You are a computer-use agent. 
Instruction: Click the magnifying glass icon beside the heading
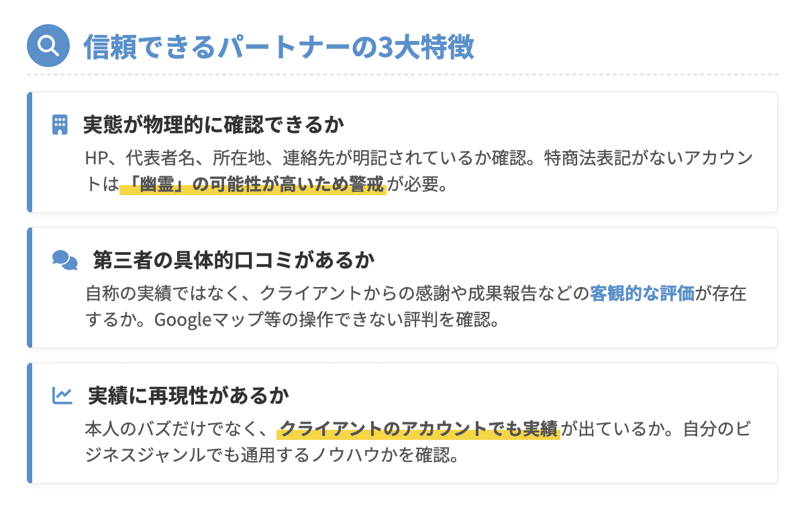pos(48,46)
